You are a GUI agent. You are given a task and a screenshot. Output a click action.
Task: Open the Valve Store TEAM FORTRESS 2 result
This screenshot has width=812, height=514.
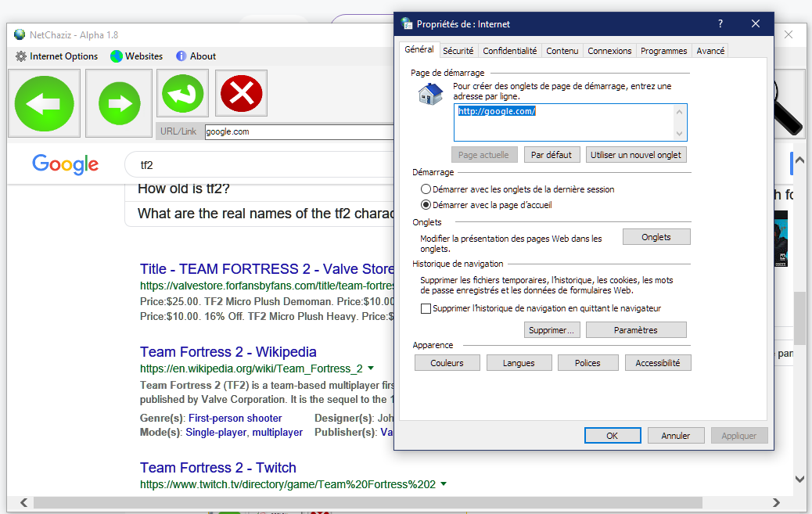pyautogui.click(x=267, y=269)
